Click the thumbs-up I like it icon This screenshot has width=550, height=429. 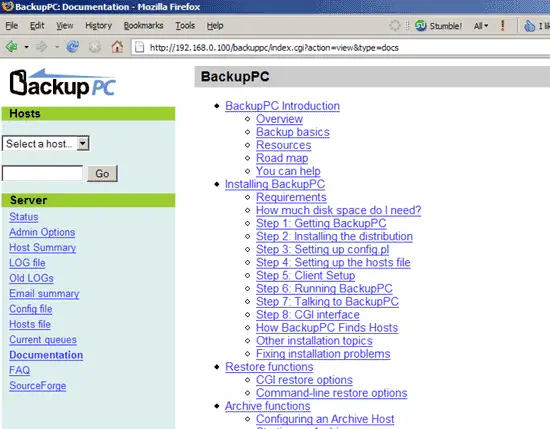click(x=530, y=26)
